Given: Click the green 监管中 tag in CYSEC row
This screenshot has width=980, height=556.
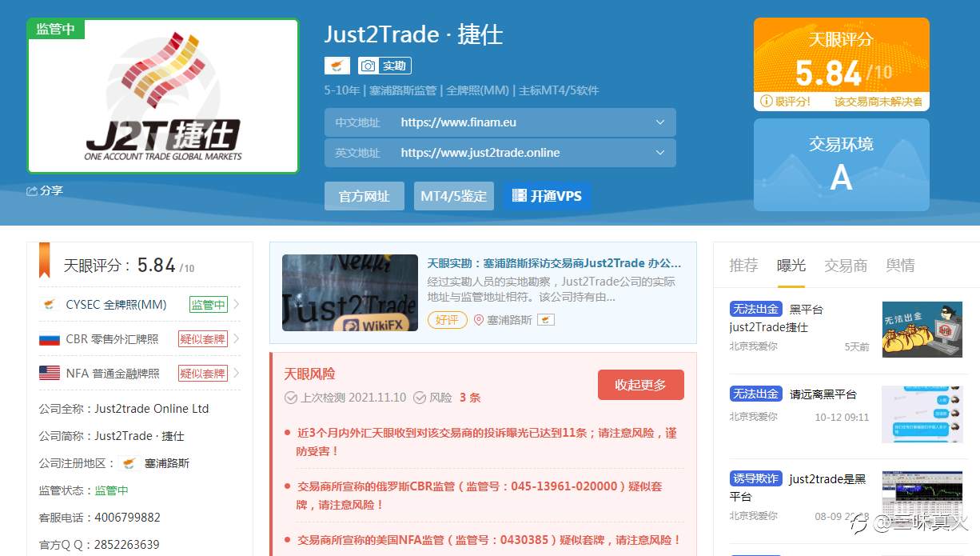Looking at the screenshot, I should tap(209, 305).
